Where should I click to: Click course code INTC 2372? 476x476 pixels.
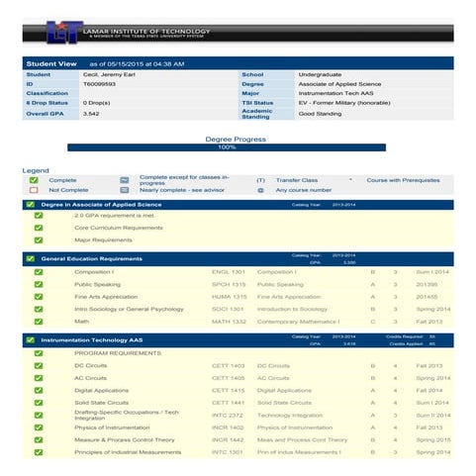point(228,416)
